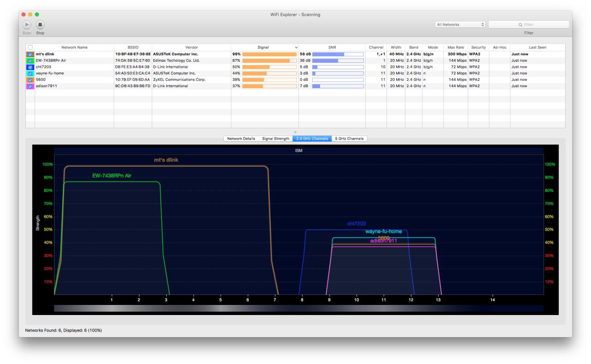Toggle the EW-7438RPn Air checkbox
This screenshot has width=591, height=364.
(x=30, y=60)
